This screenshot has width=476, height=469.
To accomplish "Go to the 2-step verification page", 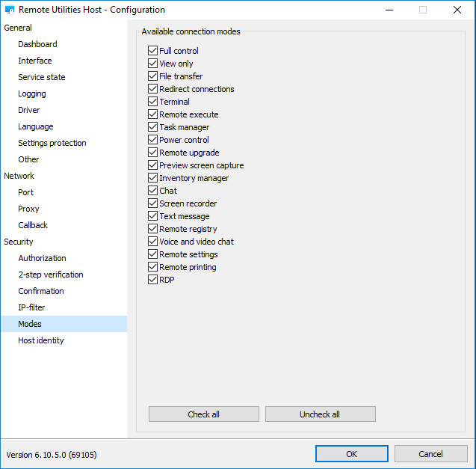I will [51, 275].
